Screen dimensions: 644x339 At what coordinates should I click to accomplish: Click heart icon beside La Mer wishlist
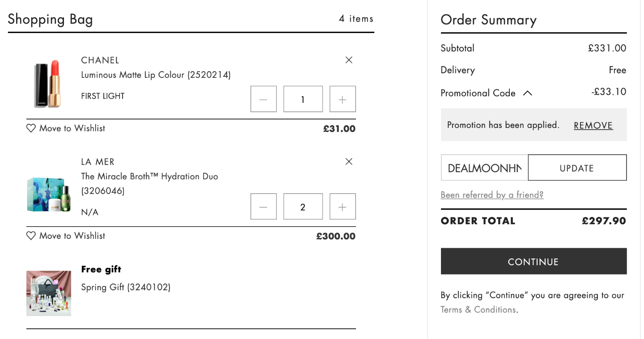point(31,236)
